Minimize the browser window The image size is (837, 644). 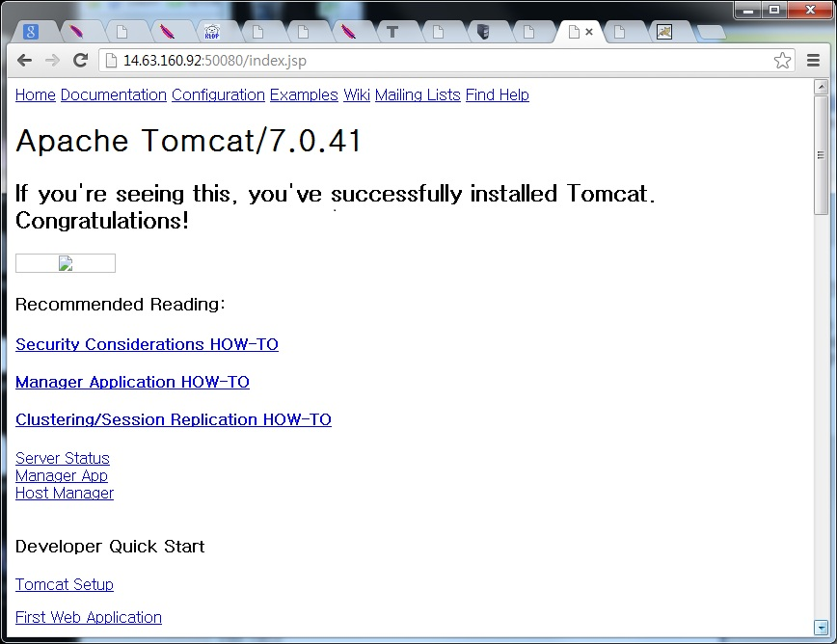[x=748, y=11]
